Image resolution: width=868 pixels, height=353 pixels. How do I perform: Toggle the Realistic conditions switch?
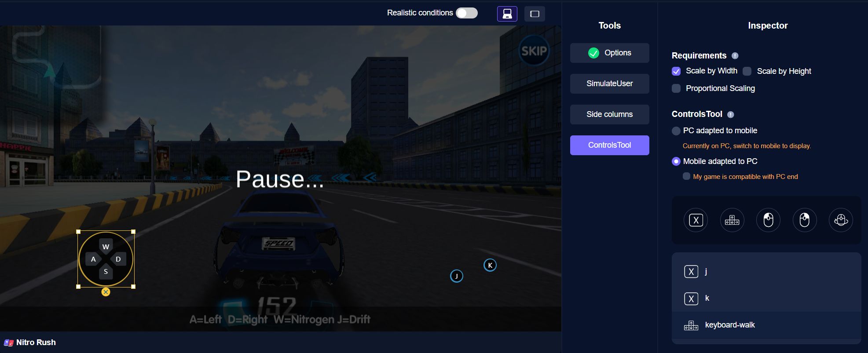coord(466,13)
